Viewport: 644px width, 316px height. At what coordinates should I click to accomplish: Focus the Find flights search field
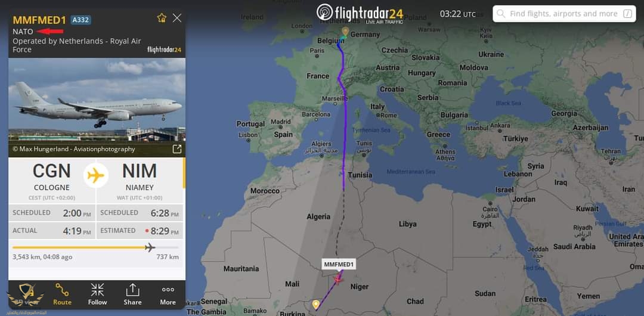coord(564,14)
